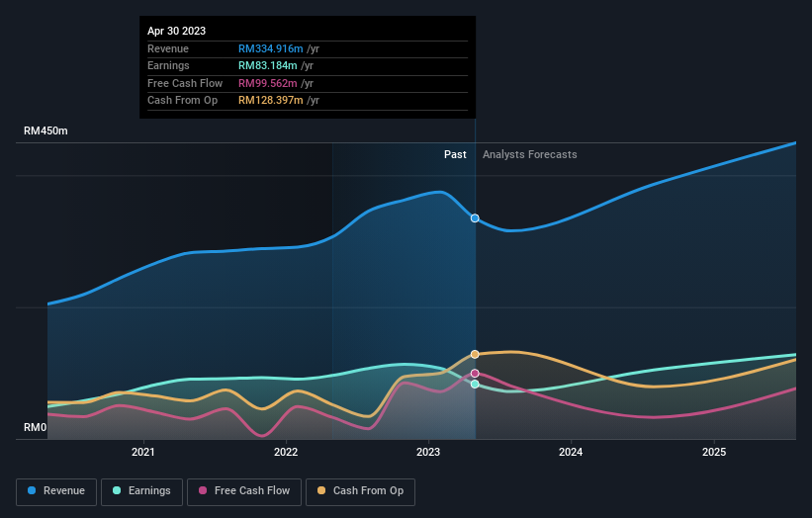Screen dimensions: 812x518
Task: Click the Past label
Action: [455, 155]
